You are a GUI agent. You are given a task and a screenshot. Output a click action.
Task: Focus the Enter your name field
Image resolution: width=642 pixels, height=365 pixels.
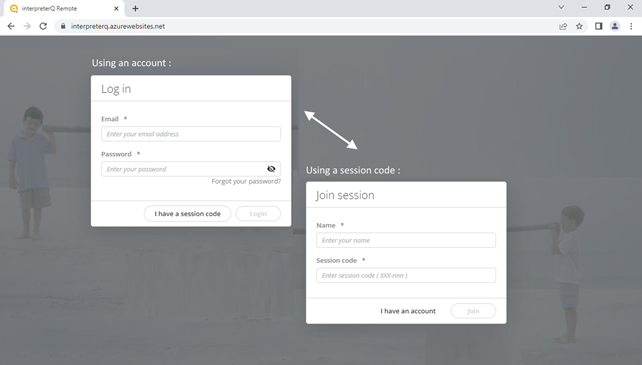(406, 240)
